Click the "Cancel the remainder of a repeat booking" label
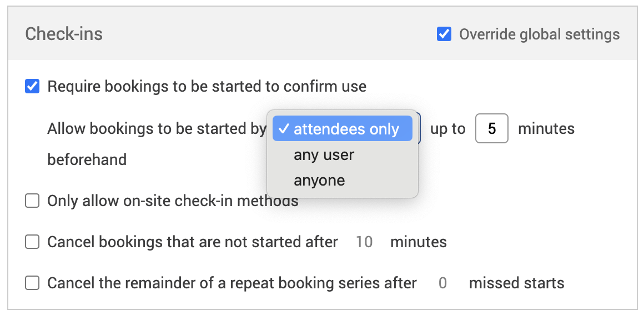This screenshot has height=315, width=644. 232,283
